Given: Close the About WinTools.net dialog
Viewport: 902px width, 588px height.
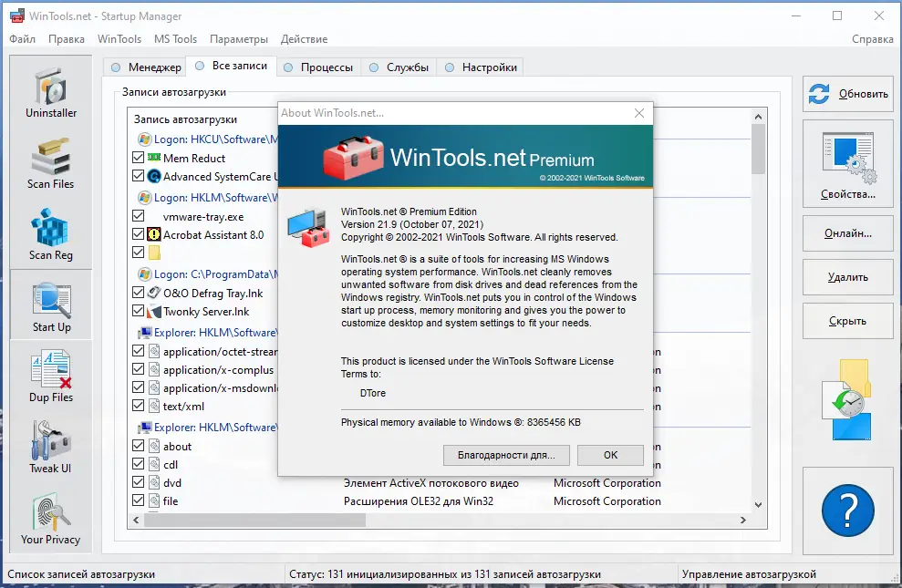Looking at the screenshot, I should pyautogui.click(x=639, y=113).
